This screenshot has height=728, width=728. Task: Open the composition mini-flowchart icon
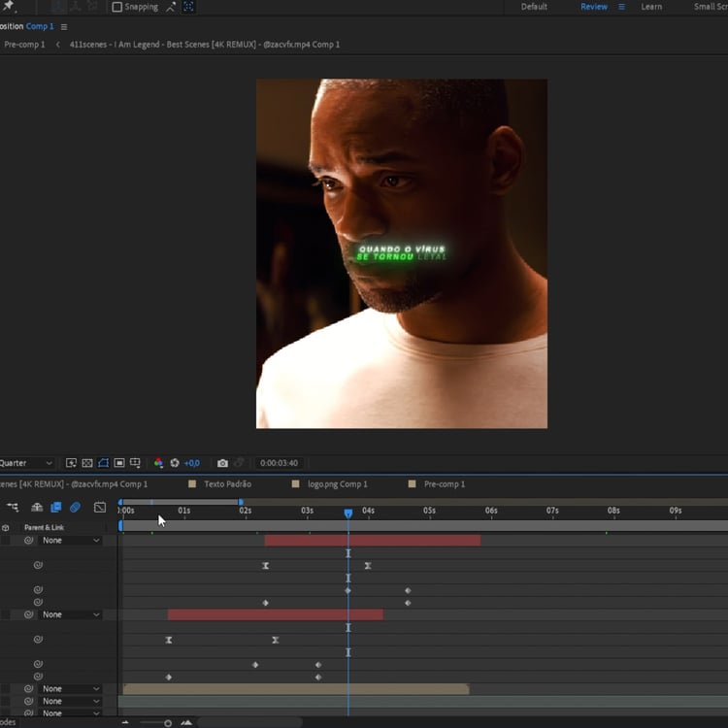click(13, 507)
